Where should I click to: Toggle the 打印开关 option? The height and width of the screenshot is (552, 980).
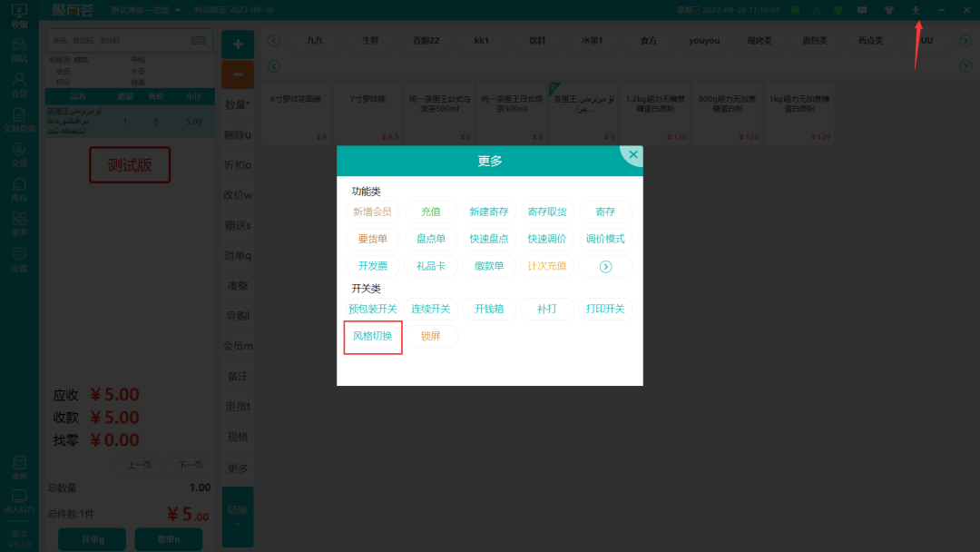click(x=605, y=309)
